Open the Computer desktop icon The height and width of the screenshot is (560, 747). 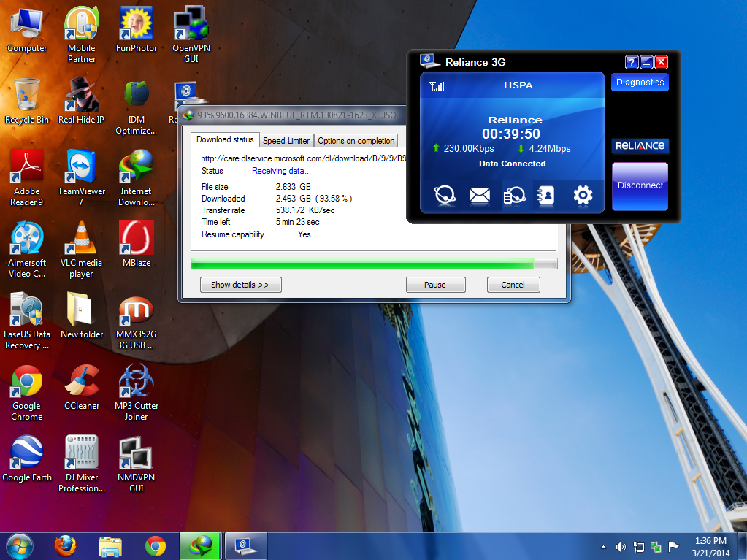(27, 30)
